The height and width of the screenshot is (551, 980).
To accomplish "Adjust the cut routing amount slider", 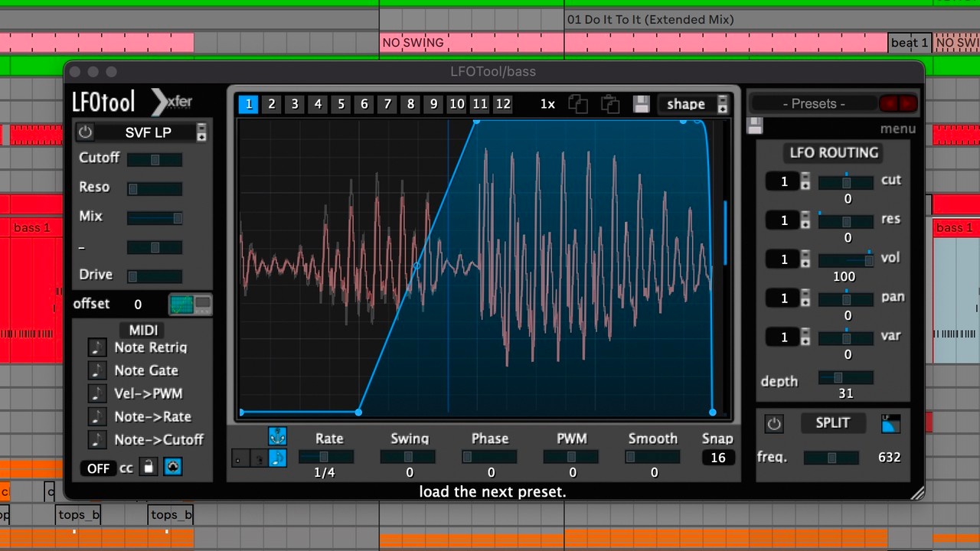I will click(x=846, y=182).
